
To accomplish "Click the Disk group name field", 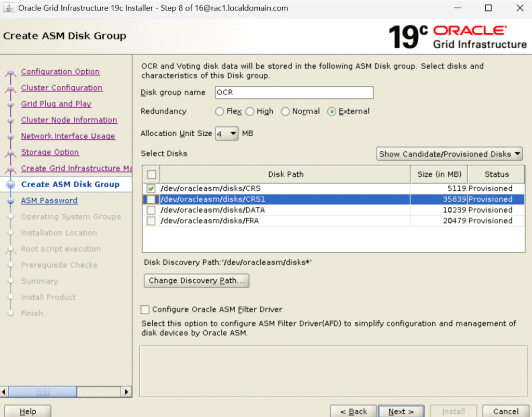I will pyautogui.click(x=294, y=93).
